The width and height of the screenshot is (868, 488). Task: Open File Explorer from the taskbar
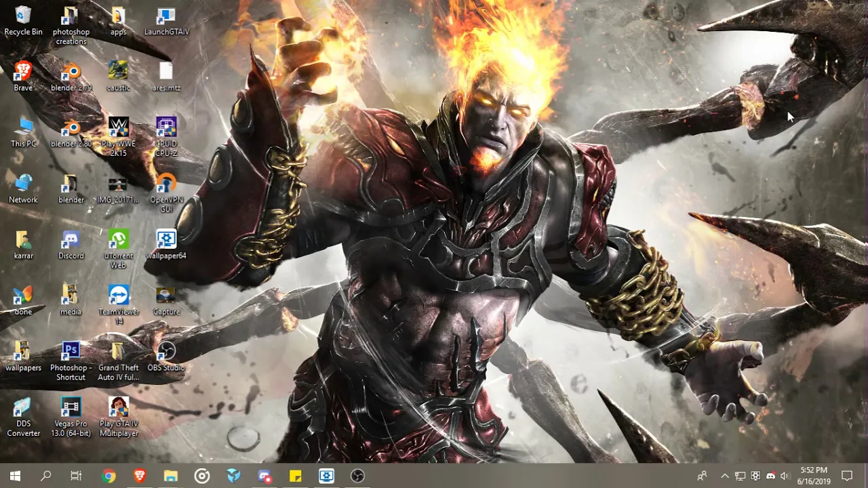click(171, 476)
